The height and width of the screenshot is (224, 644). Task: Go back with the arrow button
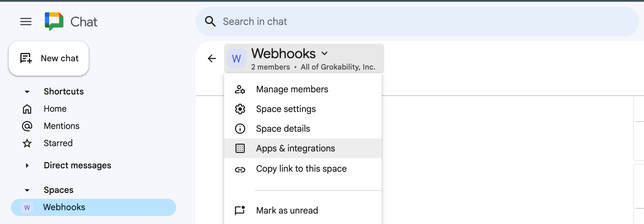(x=212, y=58)
